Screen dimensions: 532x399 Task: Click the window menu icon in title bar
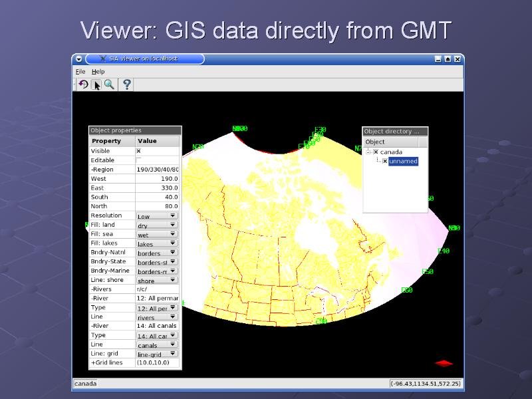tap(78, 59)
